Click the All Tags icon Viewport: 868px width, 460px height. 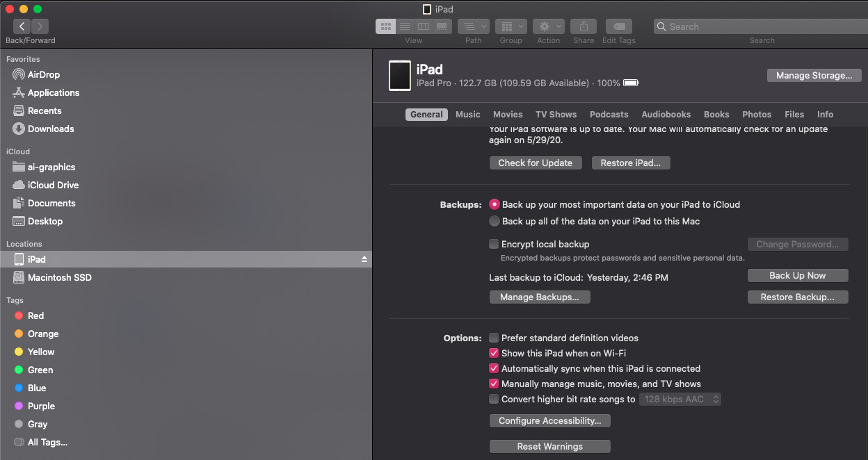pyautogui.click(x=19, y=442)
